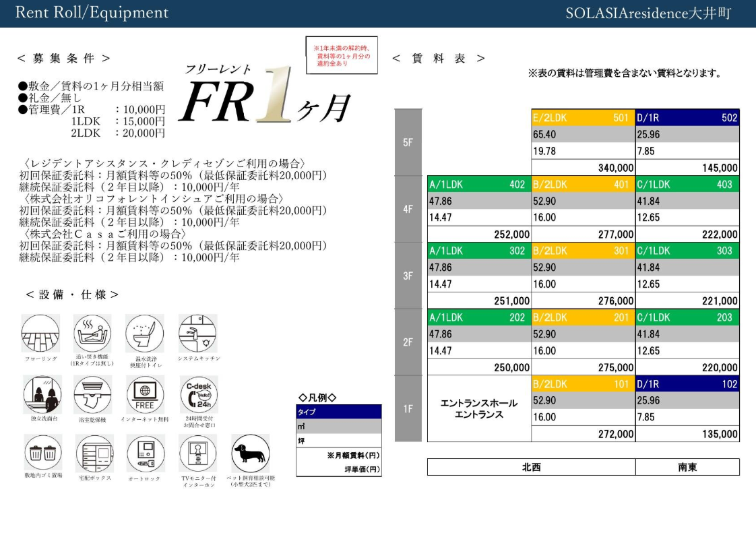Click the on-site garbage area icon
This screenshot has height=533, width=756.
(43, 452)
